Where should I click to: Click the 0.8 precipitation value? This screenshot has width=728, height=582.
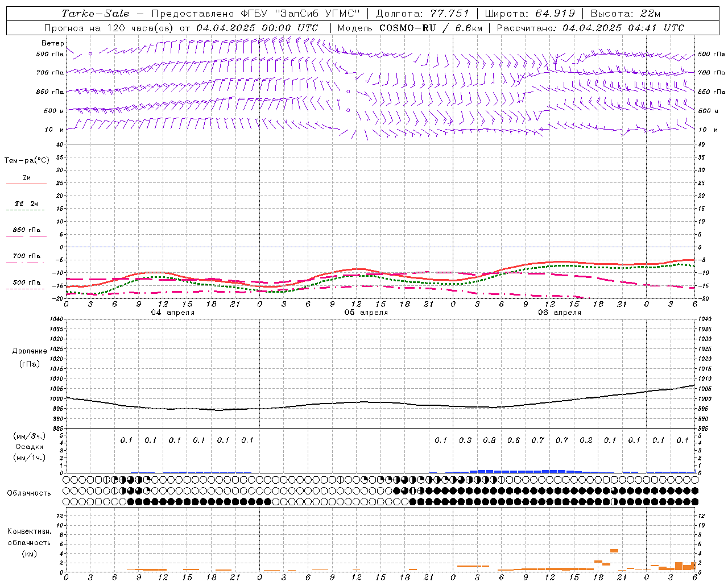[489, 440]
